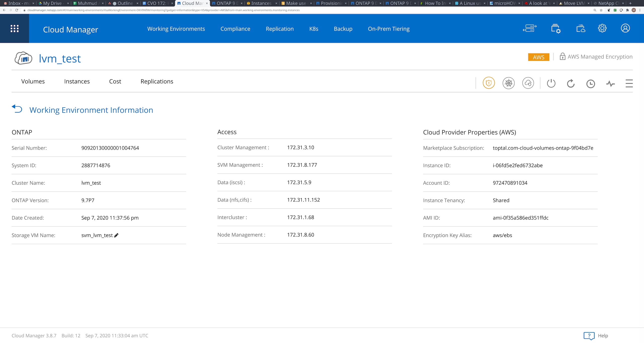Switch to the Volumes tab
This screenshot has width=644, height=343.
[33, 81]
